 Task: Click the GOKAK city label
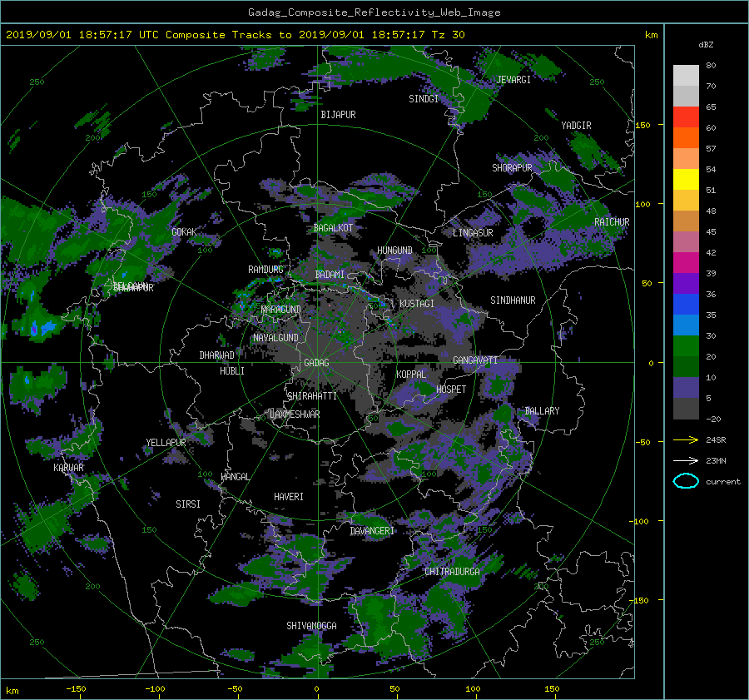(185, 231)
